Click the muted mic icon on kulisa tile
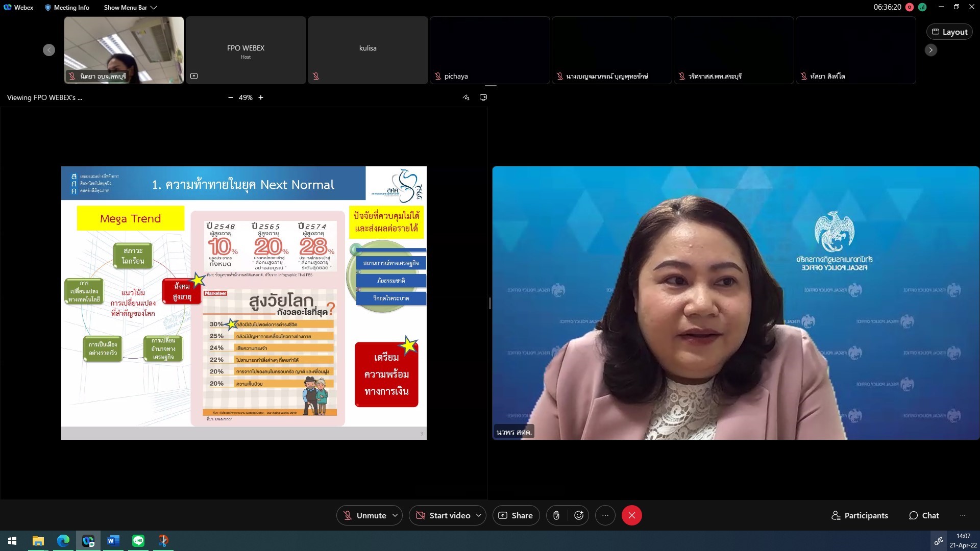980x551 pixels. (x=316, y=76)
